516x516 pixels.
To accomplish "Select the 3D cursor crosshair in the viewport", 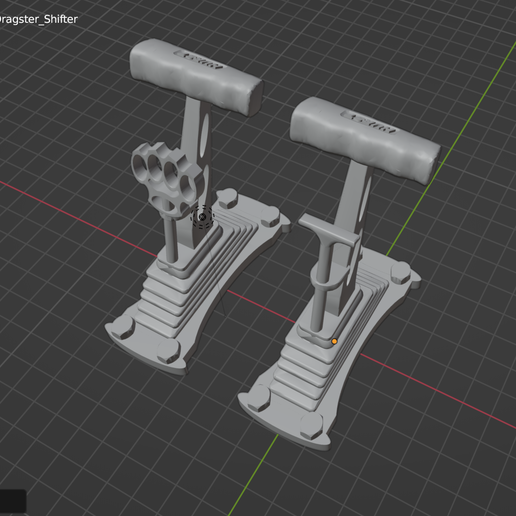I will (202, 217).
